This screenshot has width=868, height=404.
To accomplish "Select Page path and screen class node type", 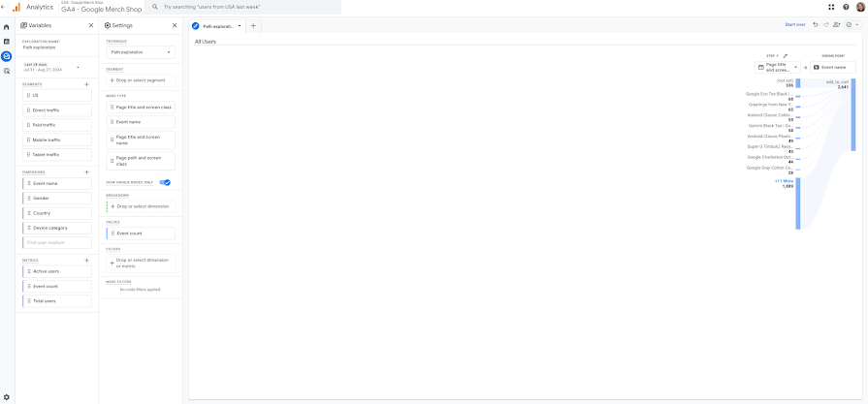I will coord(141,161).
